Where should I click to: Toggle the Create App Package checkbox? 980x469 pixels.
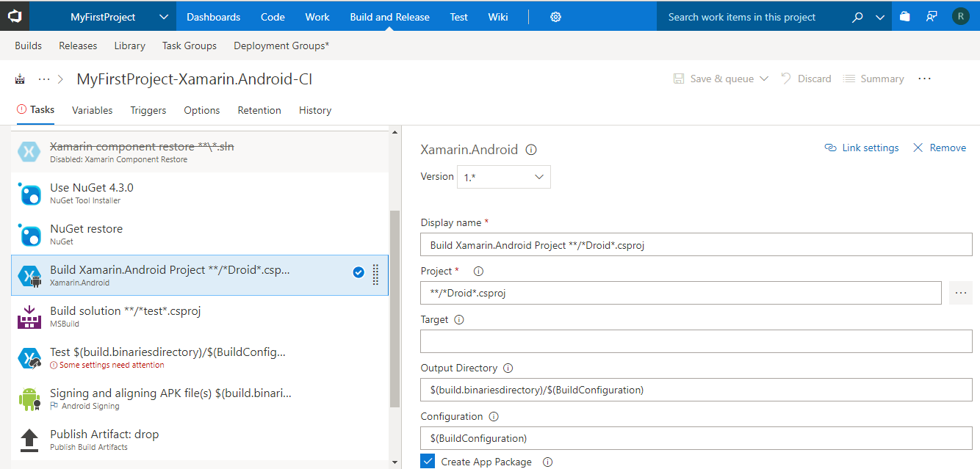click(x=428, y=461)
